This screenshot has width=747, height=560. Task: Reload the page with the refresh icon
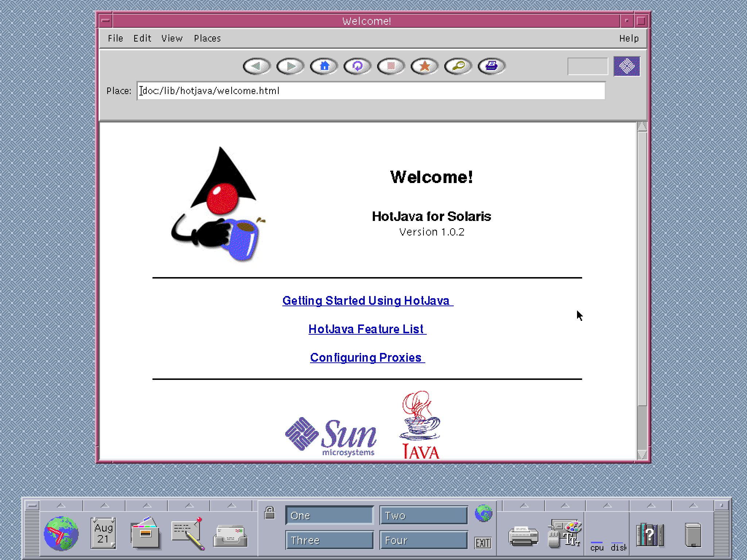coord(357,66)
